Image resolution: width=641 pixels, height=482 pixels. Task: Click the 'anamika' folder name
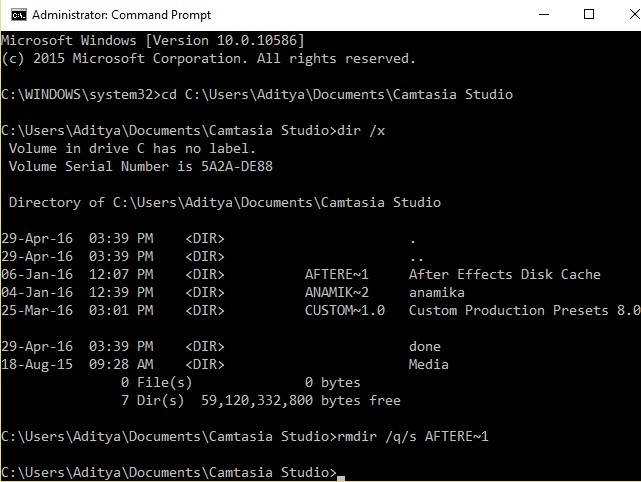pos(437,293)
